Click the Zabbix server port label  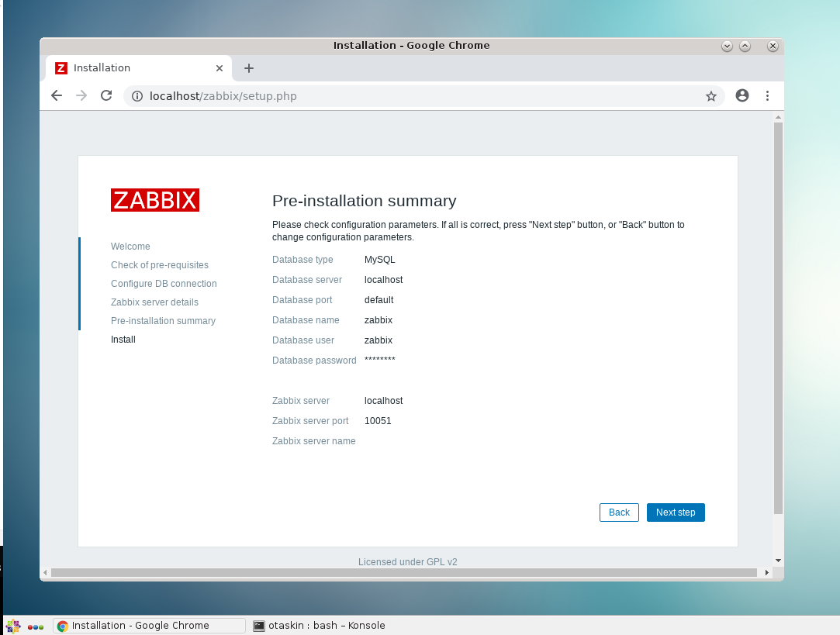(310, 421)
